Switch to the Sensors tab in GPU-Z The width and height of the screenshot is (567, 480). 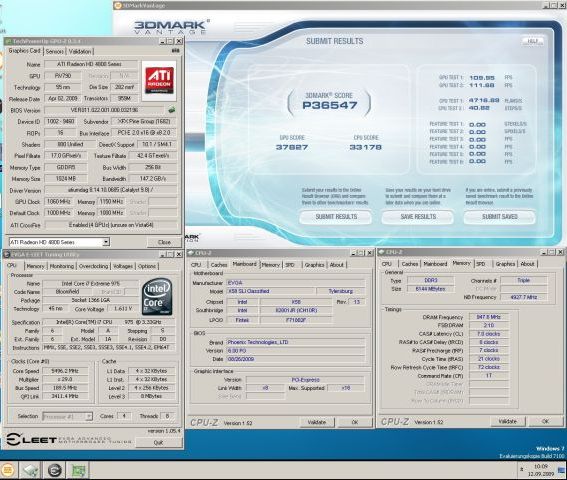click(55, 51)
